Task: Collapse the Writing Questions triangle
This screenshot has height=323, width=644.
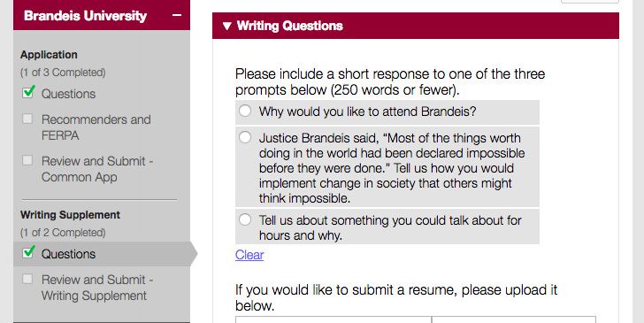Action: [x=226, y=26]
